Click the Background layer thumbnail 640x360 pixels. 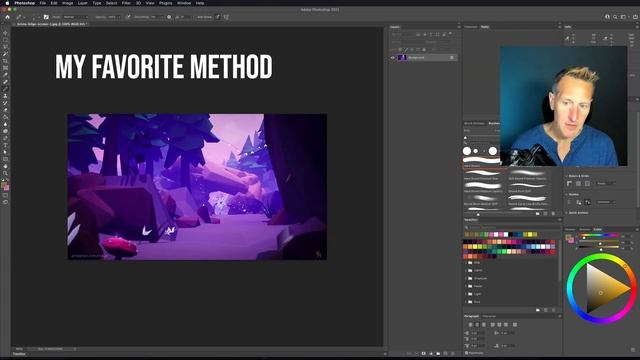(402, 58)
